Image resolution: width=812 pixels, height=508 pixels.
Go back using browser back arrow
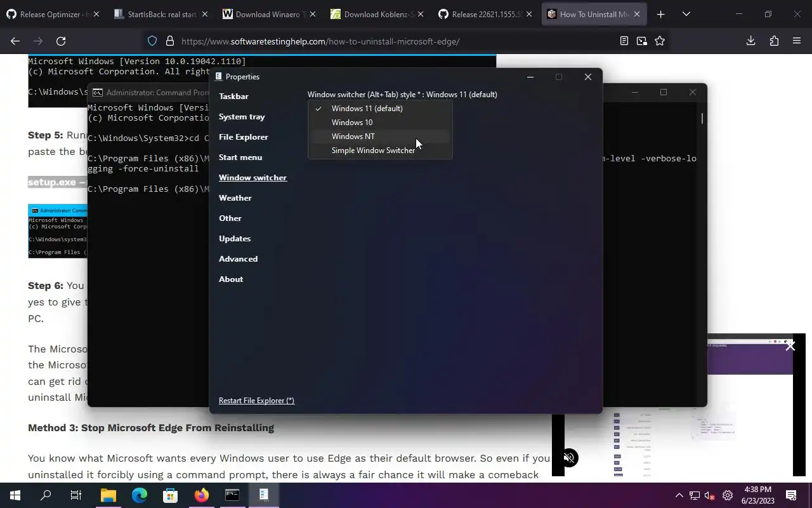click(x=15, y=41)
